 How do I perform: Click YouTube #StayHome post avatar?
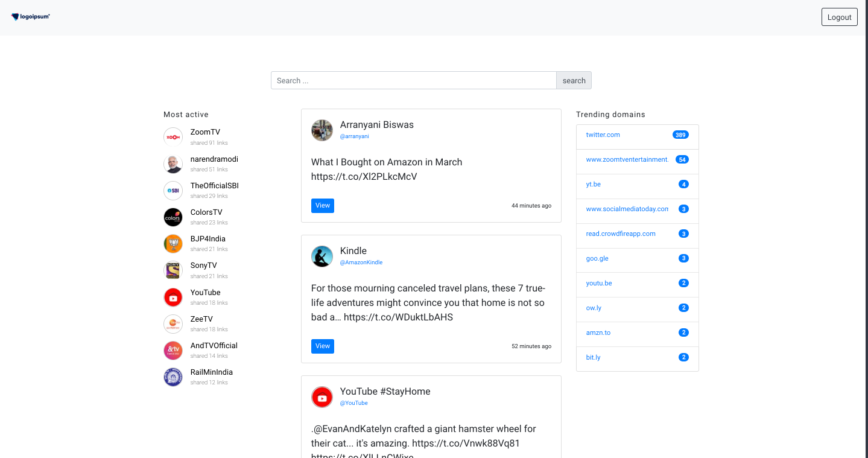pyautogui.click(x=322, y=397)
